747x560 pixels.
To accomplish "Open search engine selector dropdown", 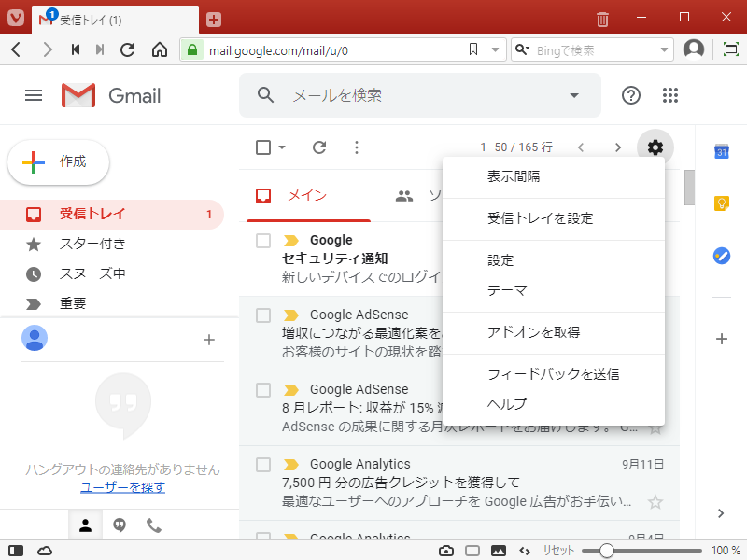I will [522, 49].
